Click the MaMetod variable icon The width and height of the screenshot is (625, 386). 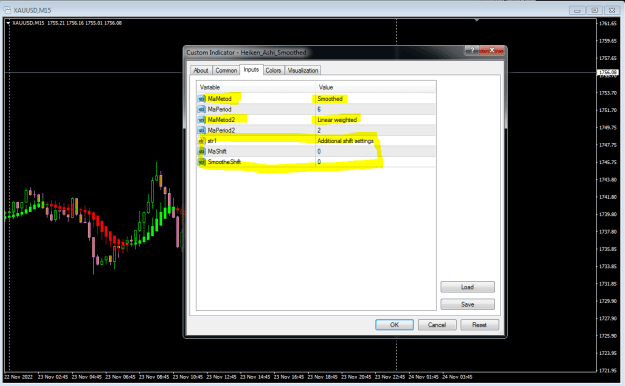point(202,98)
